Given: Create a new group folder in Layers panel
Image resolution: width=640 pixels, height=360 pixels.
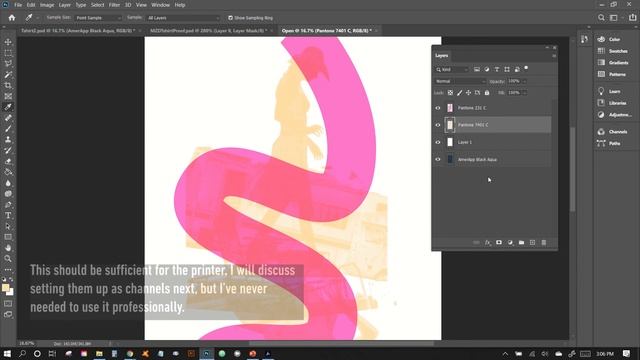Looking at the screenshot, I should point(521,242).
